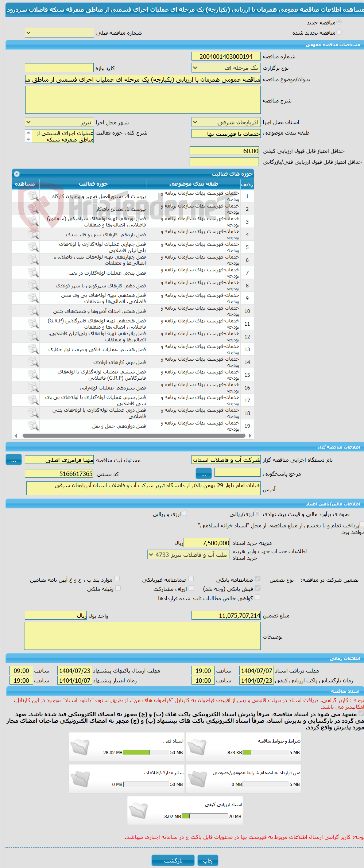
Task: Step up the شرح کلی حوزه فعالیت spinner
Action: coord(28,133)
